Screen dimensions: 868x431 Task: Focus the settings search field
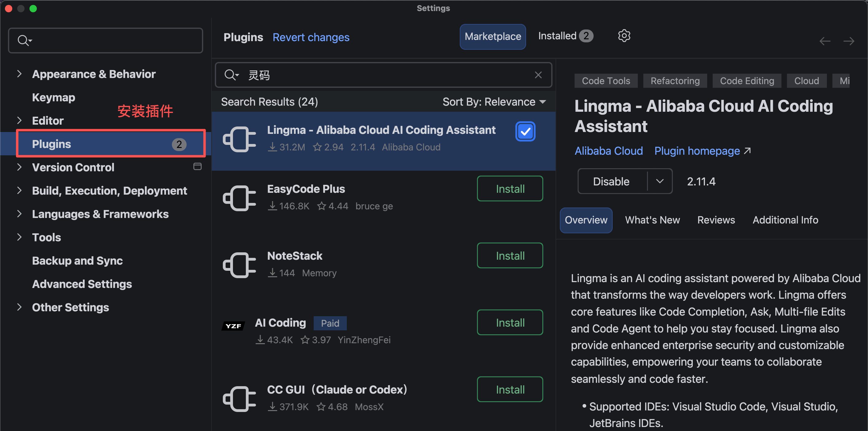coord(106,41)
